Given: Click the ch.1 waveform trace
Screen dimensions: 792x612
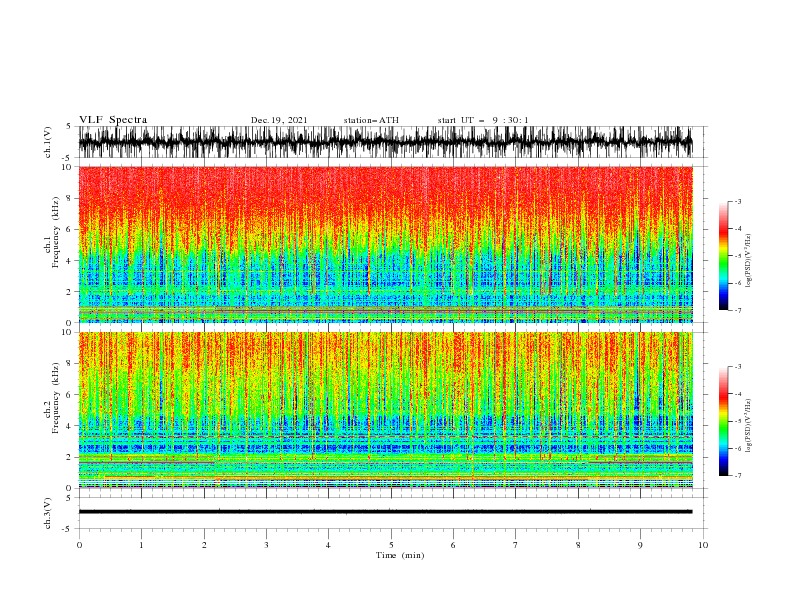Looking at the screenshot, I should [385, 142].
